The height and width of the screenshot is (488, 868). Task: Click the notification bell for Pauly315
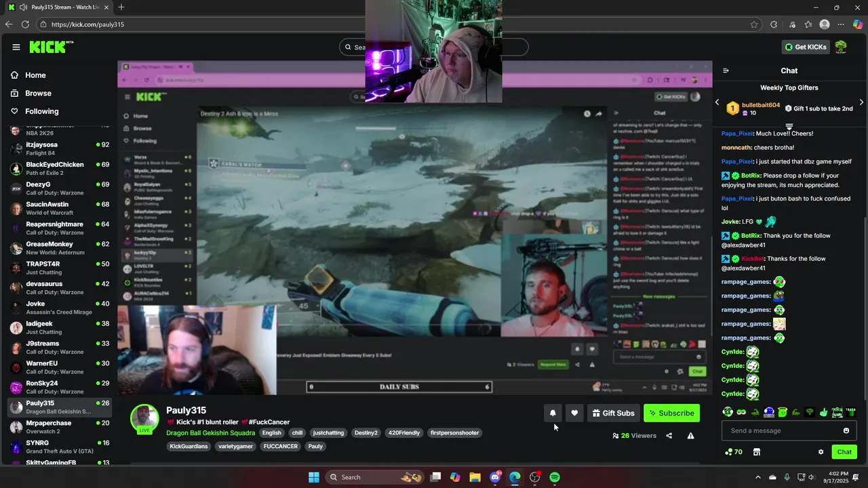[553, 413]
